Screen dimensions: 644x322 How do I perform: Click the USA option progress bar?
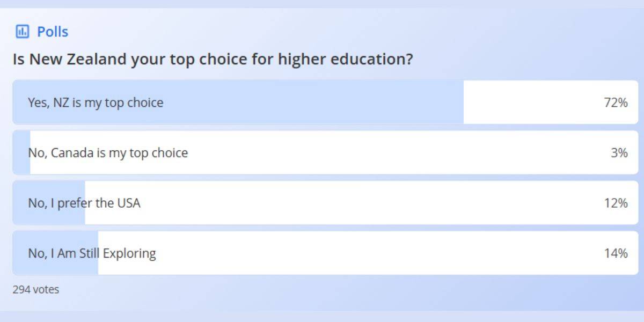click(x=48, y=203)
